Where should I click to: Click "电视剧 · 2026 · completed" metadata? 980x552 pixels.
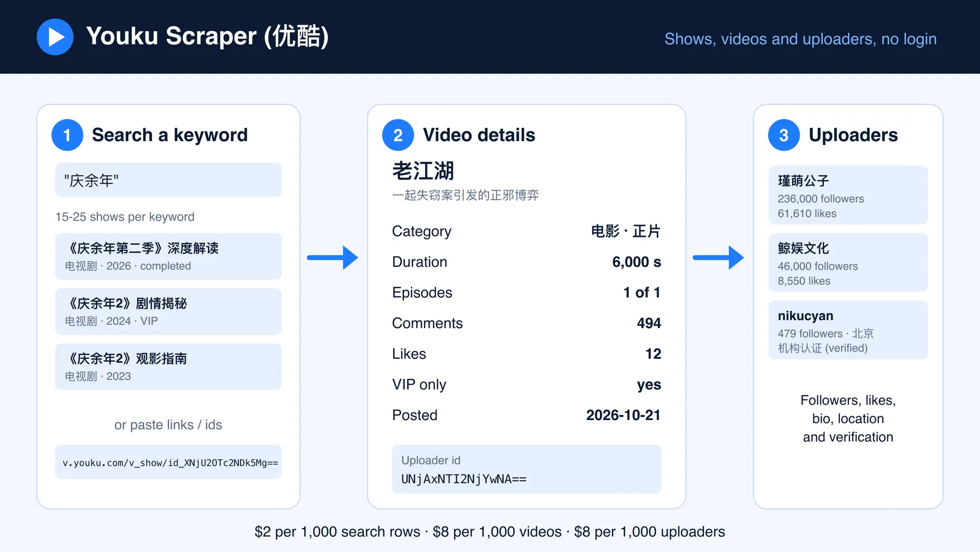(x=128, y=266)
